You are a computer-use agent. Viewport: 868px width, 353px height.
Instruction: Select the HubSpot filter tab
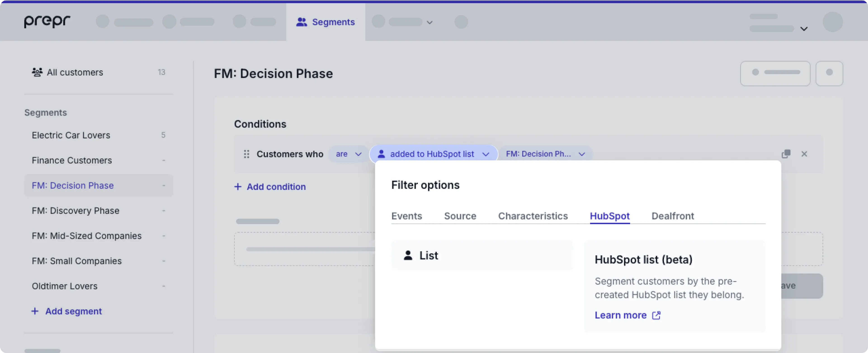coord(610,216)
